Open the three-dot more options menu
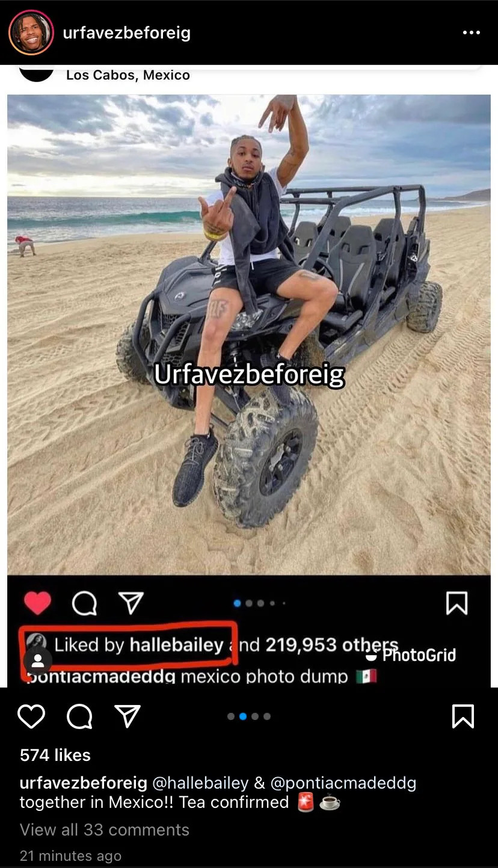 click(471, 32)
